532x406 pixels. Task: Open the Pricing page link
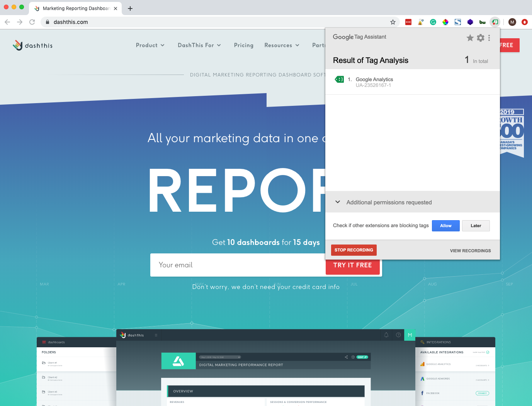coord(244,45)
